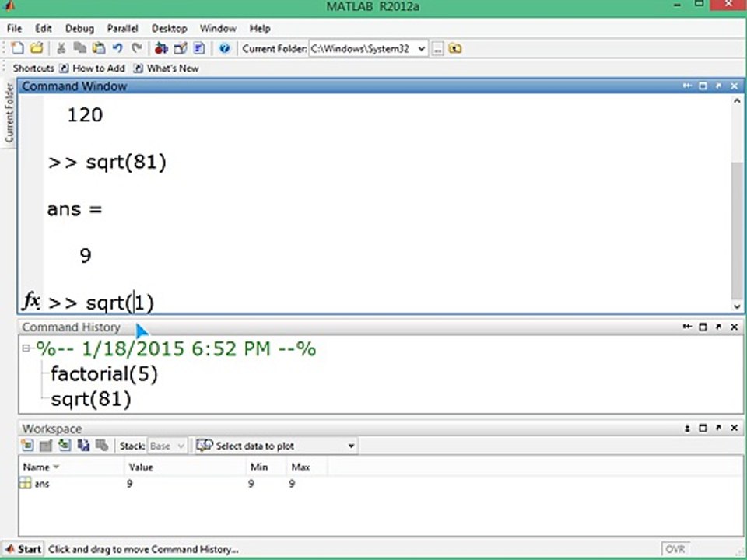Open the collapsed Current Folder side tab
Viewport: 747px width, 560px height.
coord(9,113)
